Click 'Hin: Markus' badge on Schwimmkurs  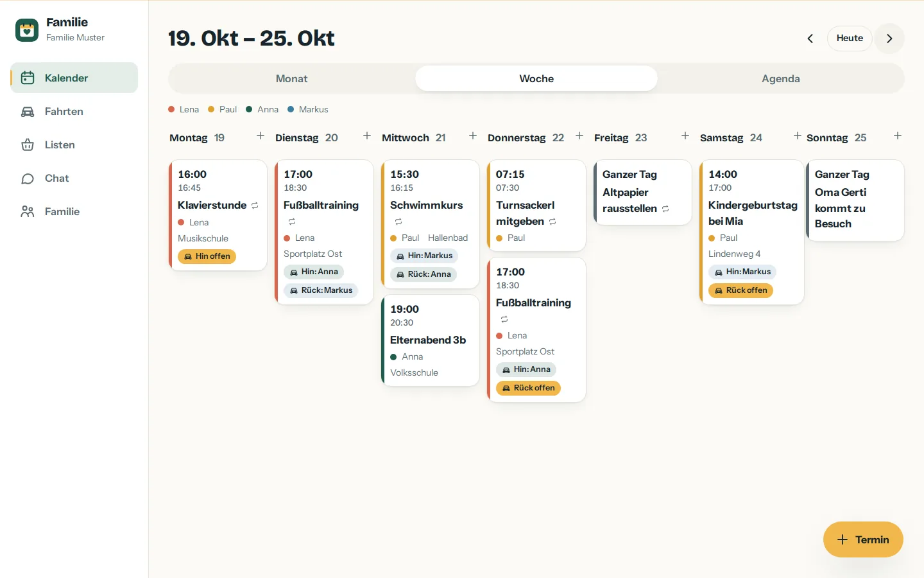pyautogui.click(x=424, y=256)
